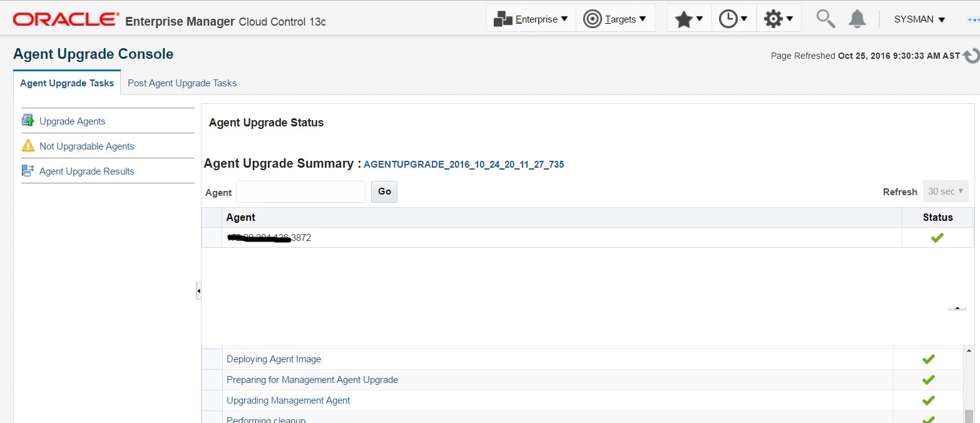The image size is (980, 423).
Task: Select the agent row ending in 3872
Action: coord(587,238)
